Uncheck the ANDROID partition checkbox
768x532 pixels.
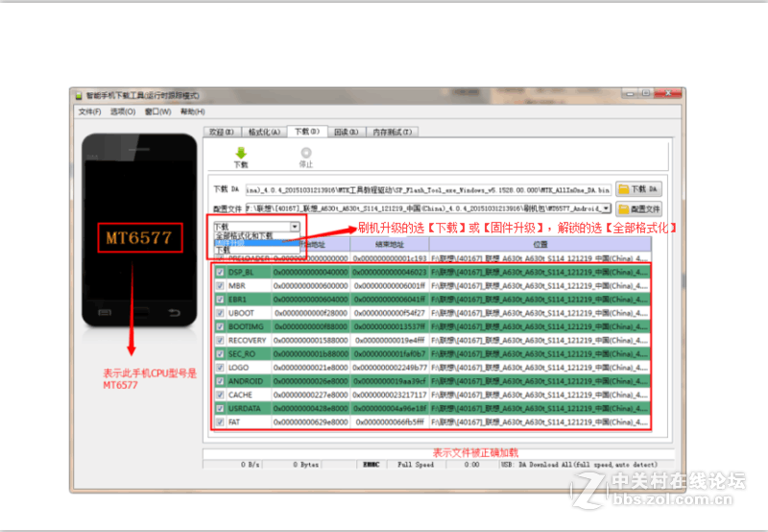[x=220, y=381]
